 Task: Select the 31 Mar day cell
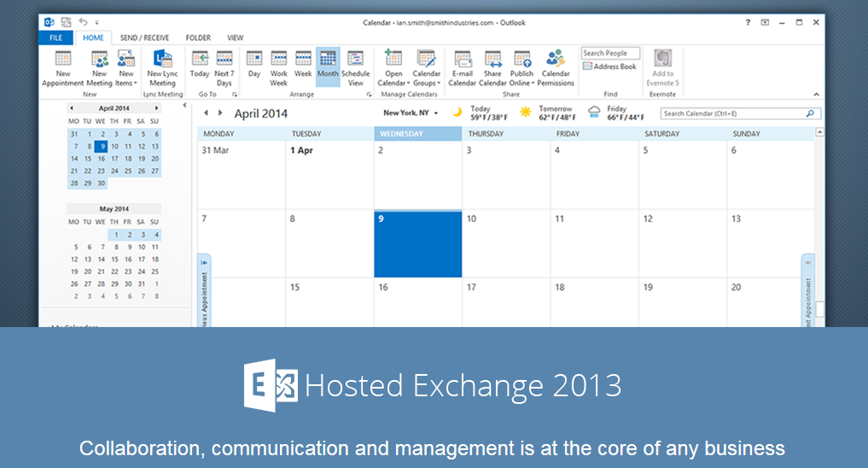(x=242, y=175)
